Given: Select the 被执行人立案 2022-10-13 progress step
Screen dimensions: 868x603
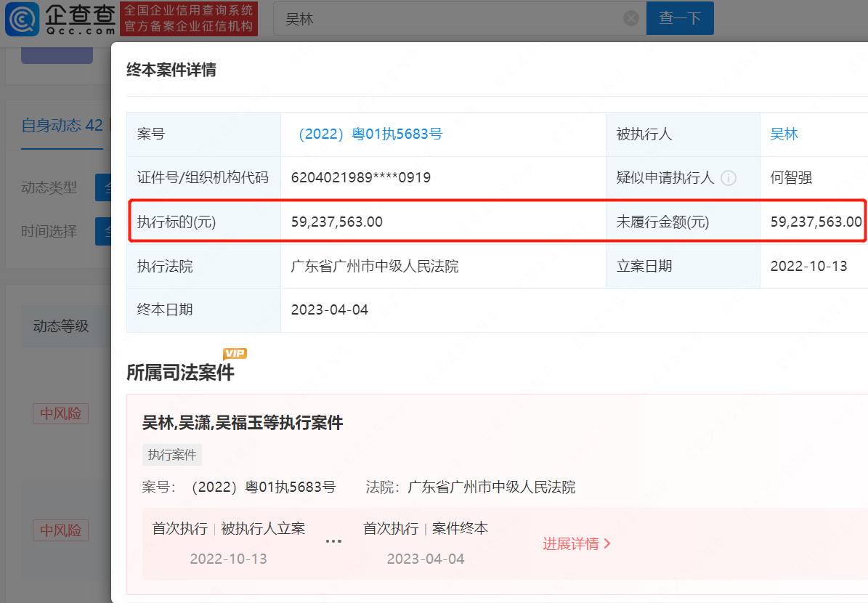Looking at the screenshot, I should pos(228,543).
